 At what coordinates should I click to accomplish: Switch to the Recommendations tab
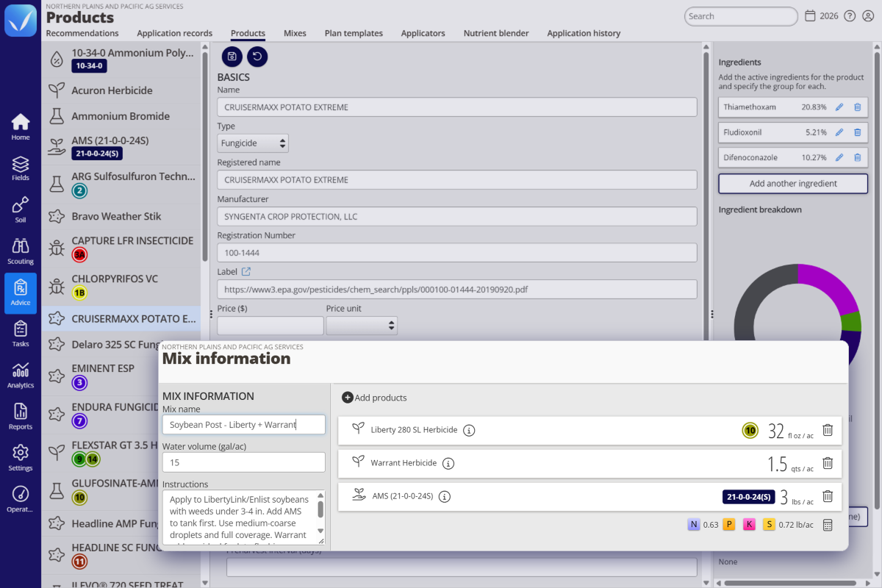[x=82, y=33]
